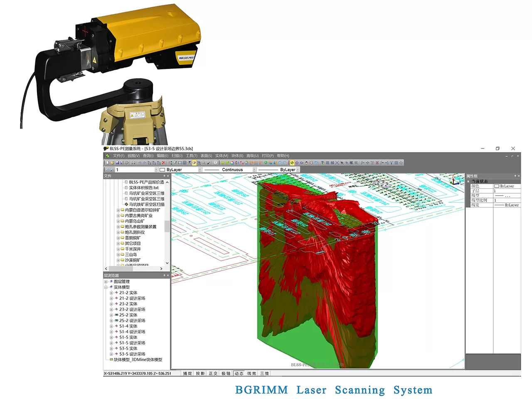This screenshot has width=532, height=399.
Task: Collapse the 实体模型 tree node
Action: (x=106, y=287)
